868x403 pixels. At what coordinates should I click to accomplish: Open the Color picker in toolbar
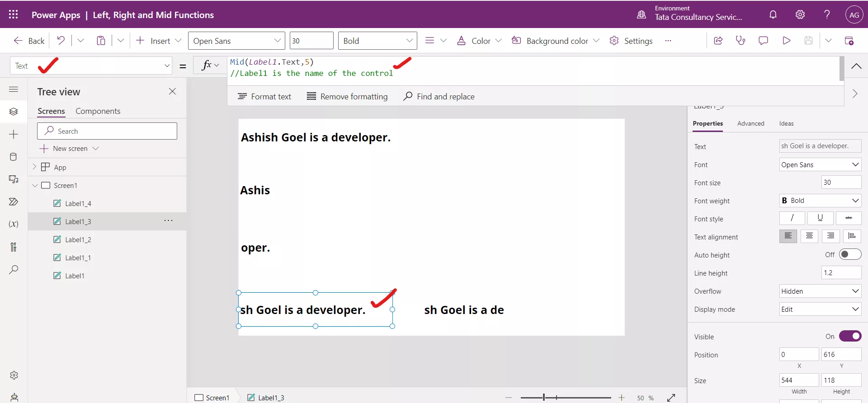click(479, 41)
